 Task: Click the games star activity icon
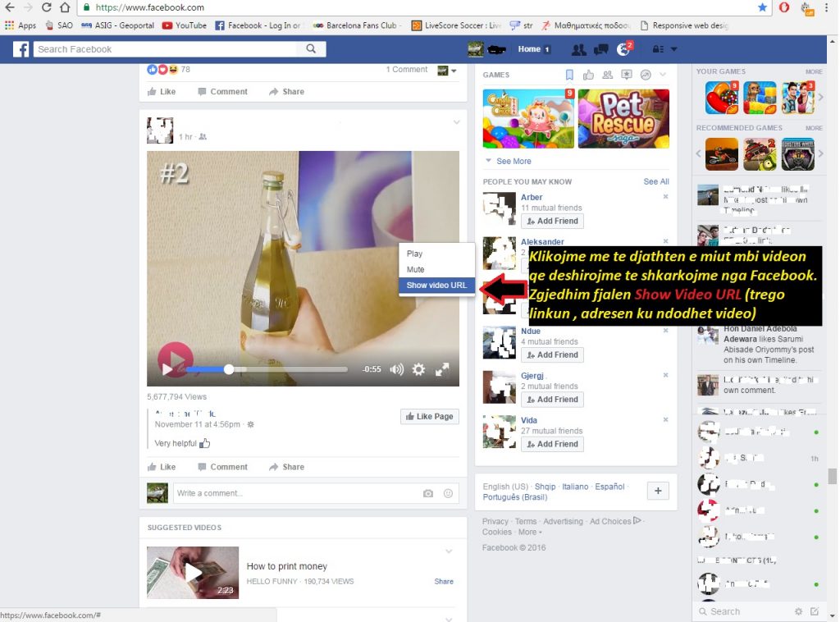click(x=626, y=75)
